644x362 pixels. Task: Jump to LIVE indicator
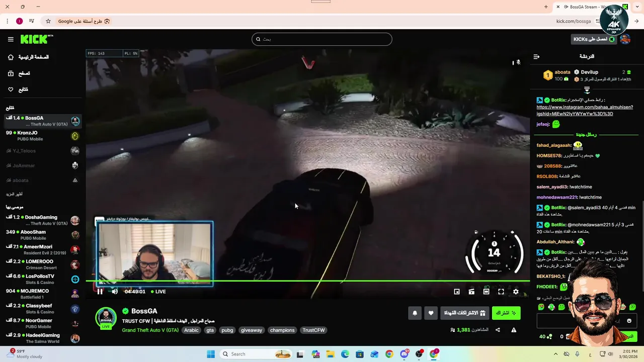click(158, 292)
